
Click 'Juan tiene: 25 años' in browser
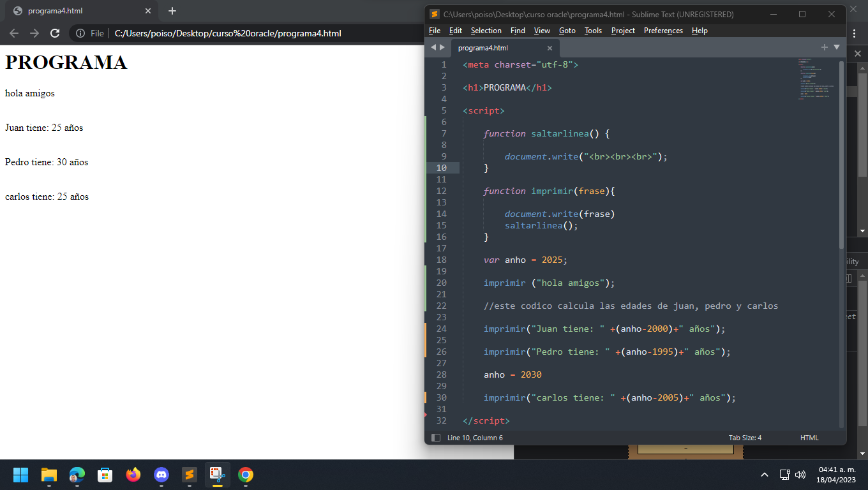44,128
